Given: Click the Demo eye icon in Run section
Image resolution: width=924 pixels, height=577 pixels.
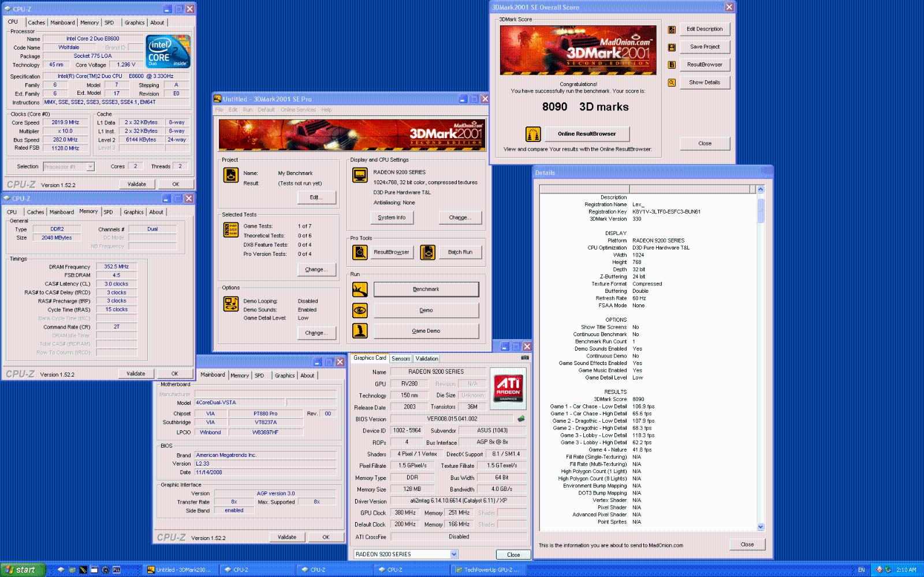Looking at the screenshot, I should pyautogui.click(x=360, y=311).
